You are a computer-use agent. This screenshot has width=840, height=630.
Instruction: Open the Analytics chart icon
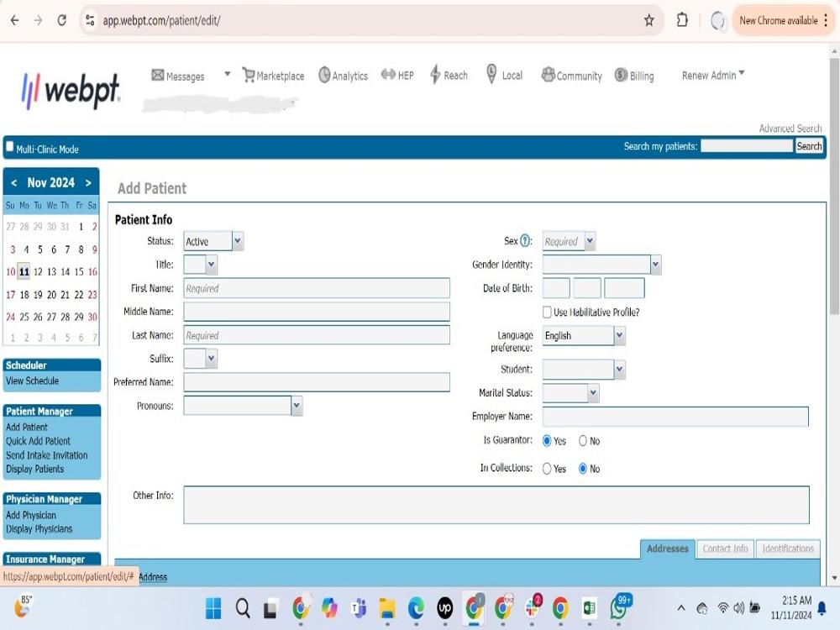click(x=324, y=75)
